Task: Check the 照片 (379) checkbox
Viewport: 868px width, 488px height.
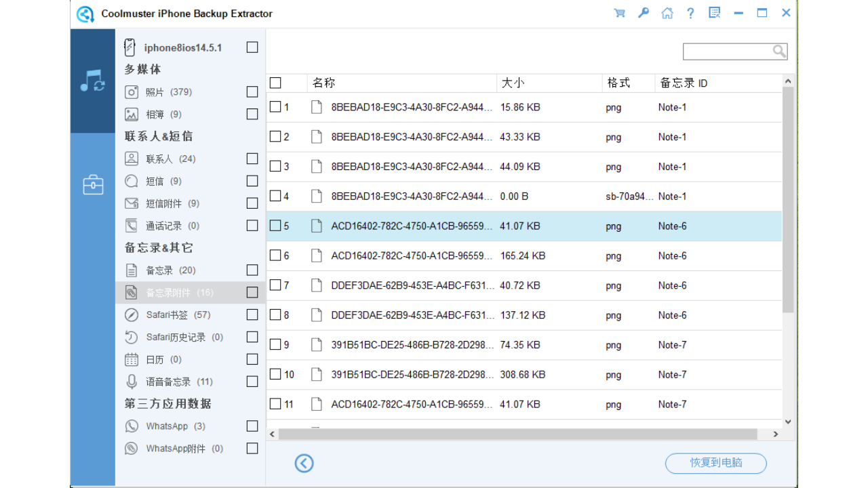Action: coord(252,91)
